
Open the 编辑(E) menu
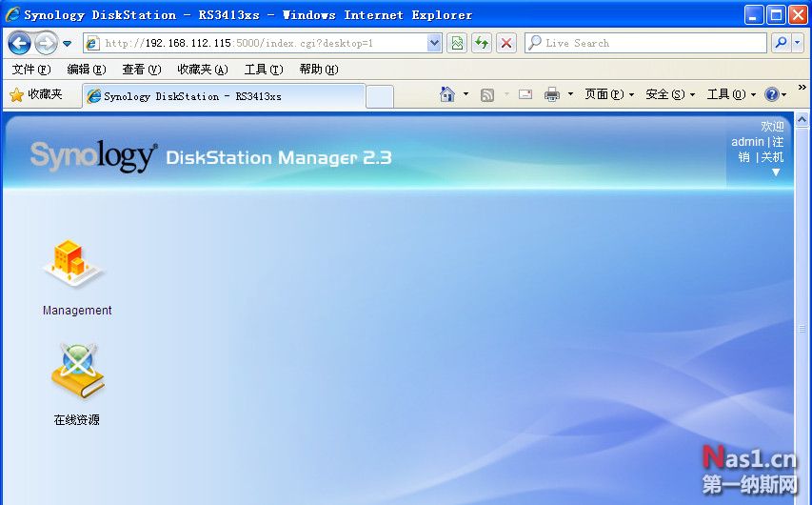(87, 70)
